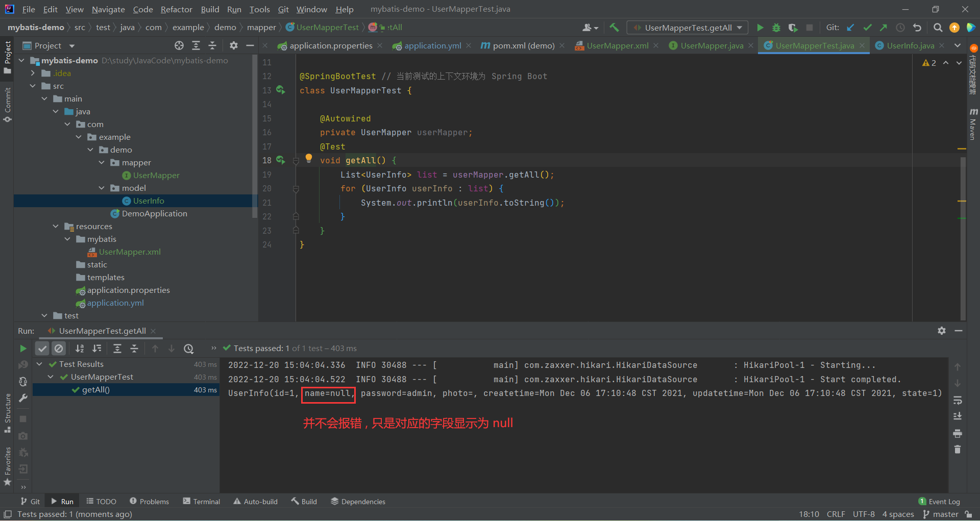Toggle soft-wrap in the console
The width and height of the screenshot is (980, 521).
958,400
